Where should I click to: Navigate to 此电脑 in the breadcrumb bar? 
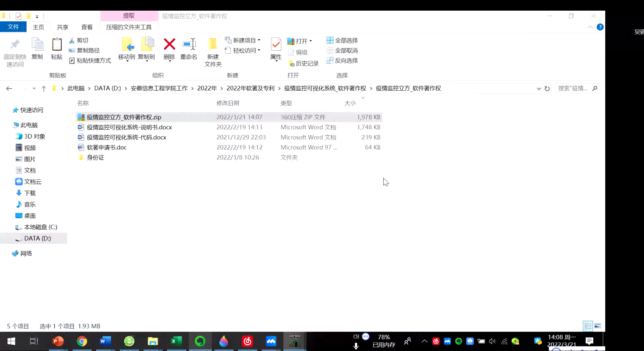click(x=76, y=88)
